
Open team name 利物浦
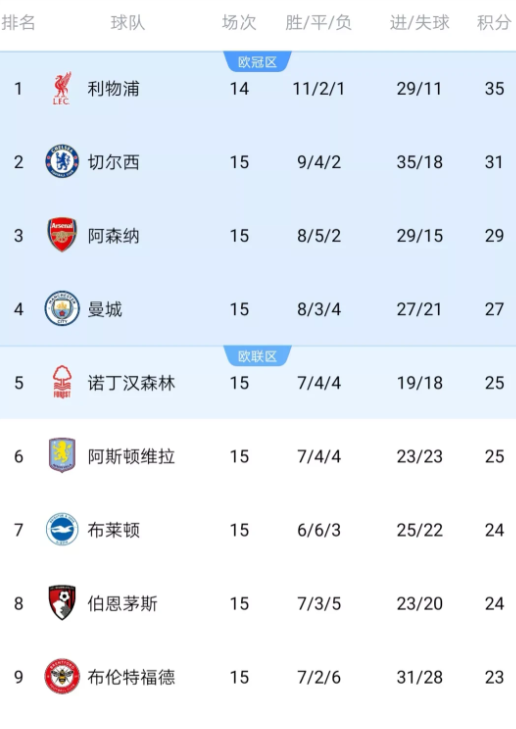(113, 88)
